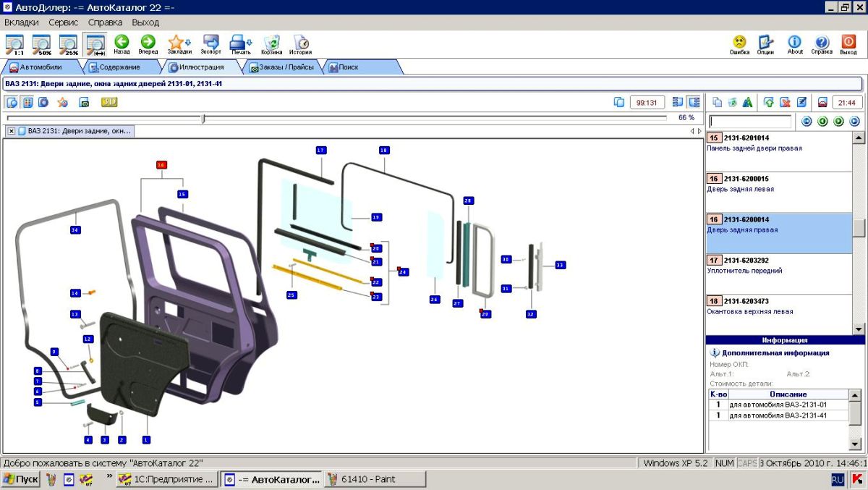The height and width of the screenshot is (490, 868).
Task: Open the Пуск start button
Action: point(20,479)
